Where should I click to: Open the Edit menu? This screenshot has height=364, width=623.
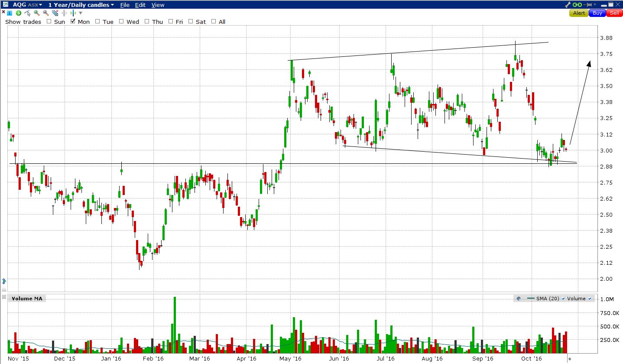pos(140,5)
